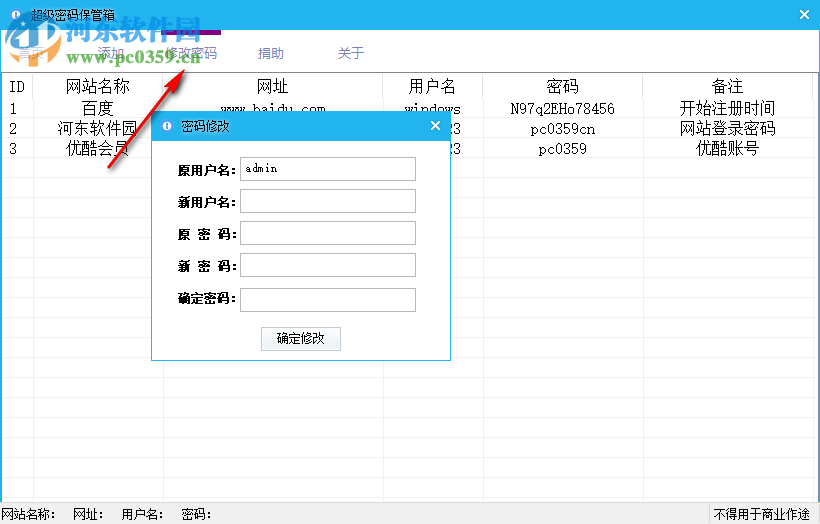Click the 密码 column header

coord(562,86)
